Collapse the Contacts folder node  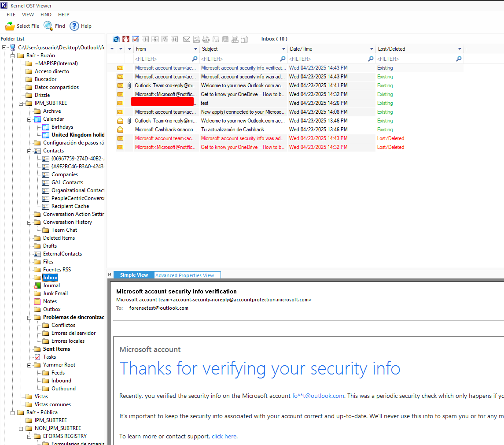point(29,151)
